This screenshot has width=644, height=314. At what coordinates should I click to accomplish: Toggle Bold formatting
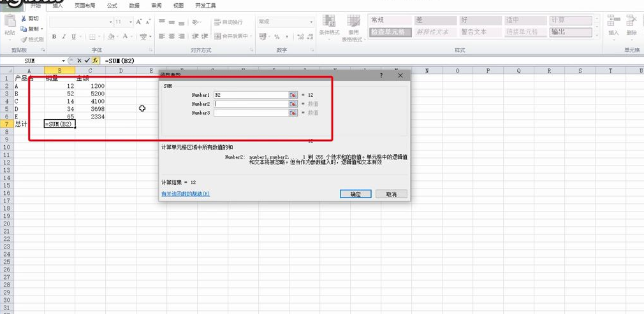coord(54,37)
